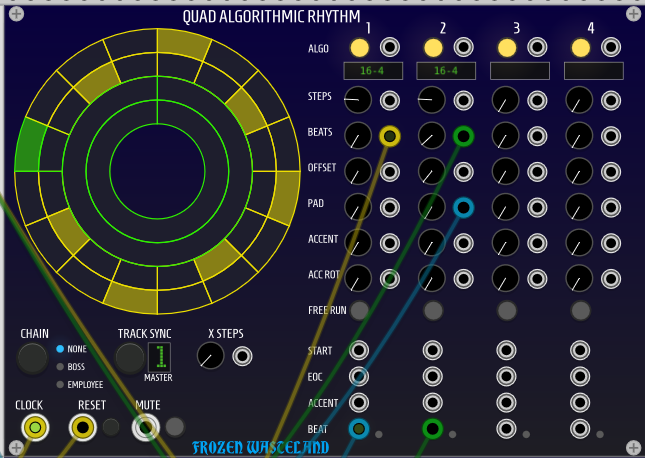This screenshot has width=645, height=458.
Task: Click the ALGO button for track 1
Action: (359, 48)
